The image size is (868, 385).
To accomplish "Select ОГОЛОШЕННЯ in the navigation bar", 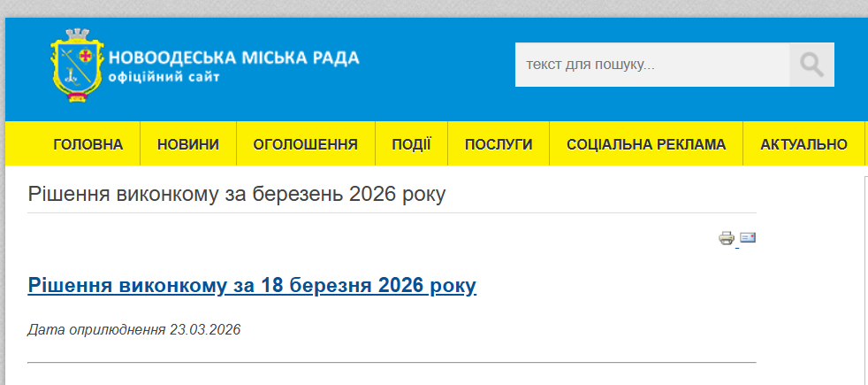I will pyautogui.click(x=305, y=144).
